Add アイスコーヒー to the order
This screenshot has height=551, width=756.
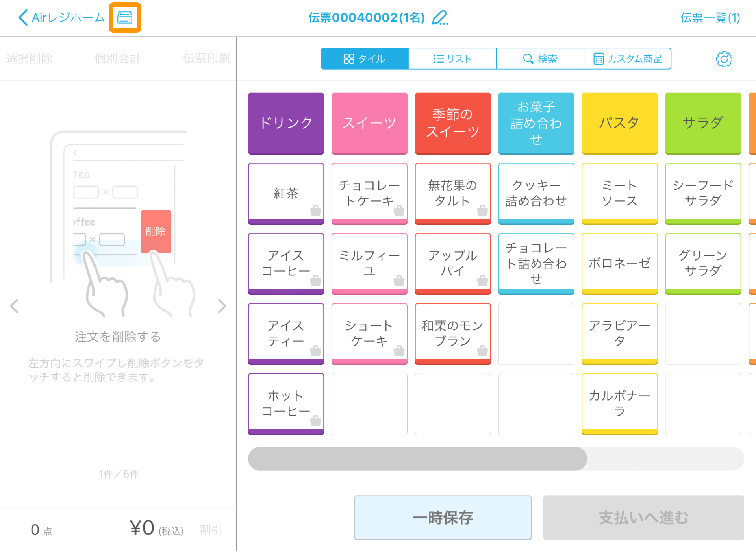point(286,264)
